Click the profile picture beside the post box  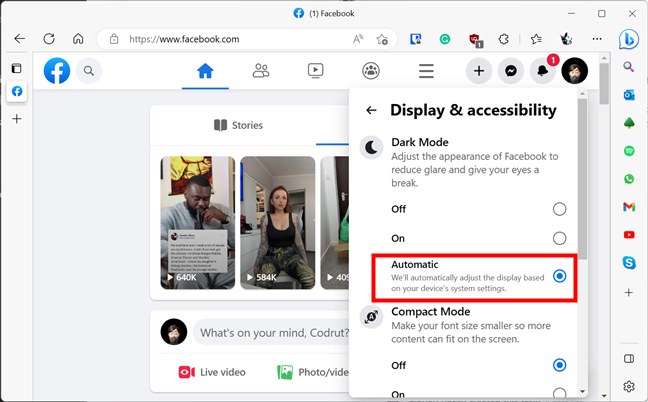point(174,332)
